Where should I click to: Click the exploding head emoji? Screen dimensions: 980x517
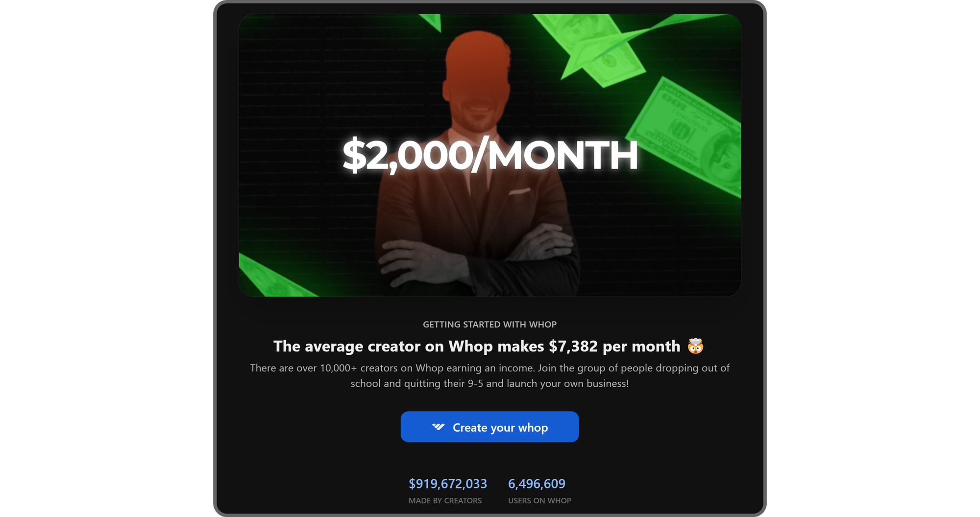(695, 346)
